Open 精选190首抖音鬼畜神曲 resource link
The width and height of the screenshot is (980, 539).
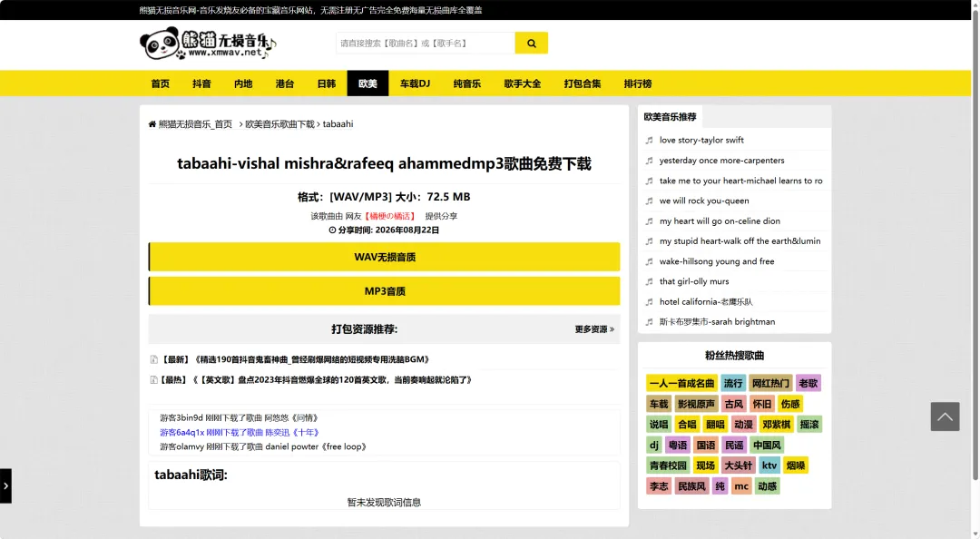pos(295,359)
